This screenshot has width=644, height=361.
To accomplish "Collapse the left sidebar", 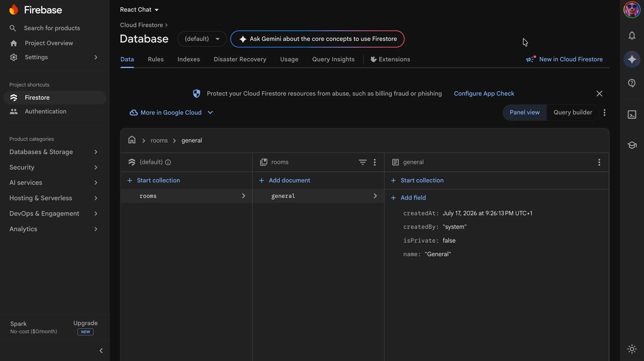I will [101, 351].
